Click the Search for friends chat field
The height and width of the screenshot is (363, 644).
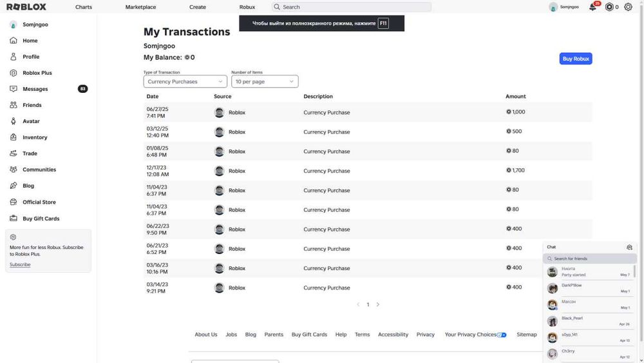pos(590,259)
